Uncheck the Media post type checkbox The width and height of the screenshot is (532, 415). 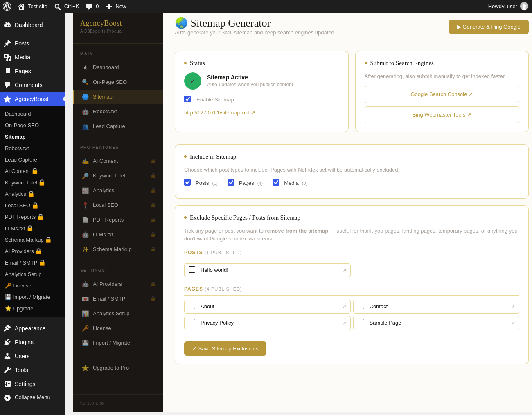[x=276, y=182]
